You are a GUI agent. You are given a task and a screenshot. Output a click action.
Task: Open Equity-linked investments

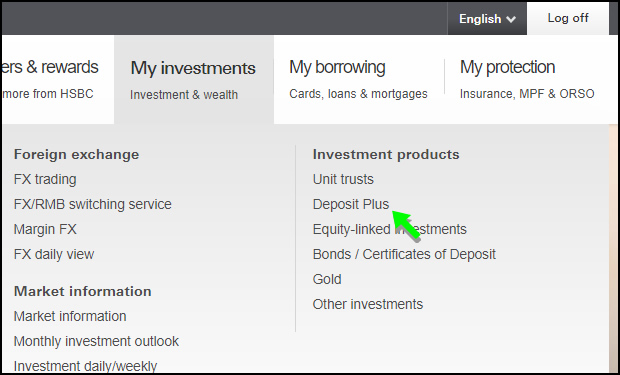[x=389, y=229]
